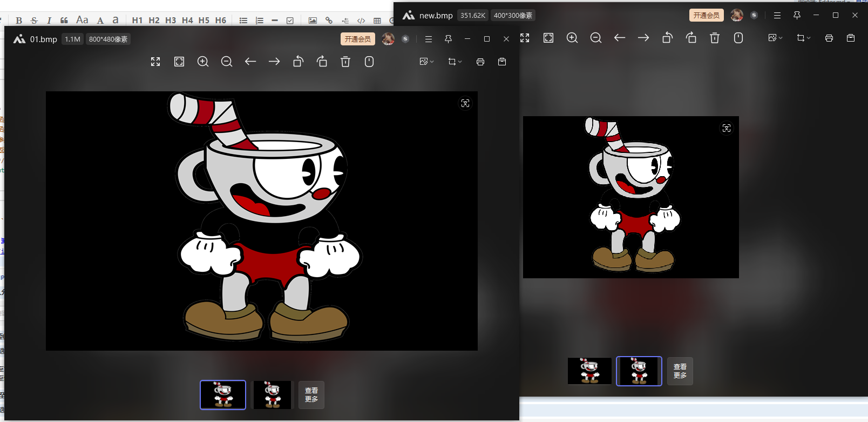
Task: Select first thumbnail in 01.bmp window
Action: 223,395
